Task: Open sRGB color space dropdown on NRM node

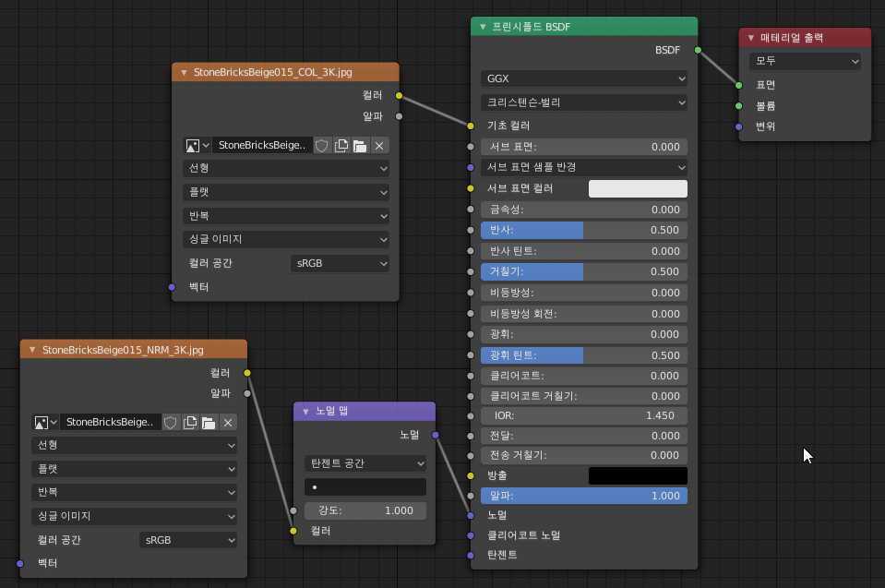Action: click(x=188, y=540)
